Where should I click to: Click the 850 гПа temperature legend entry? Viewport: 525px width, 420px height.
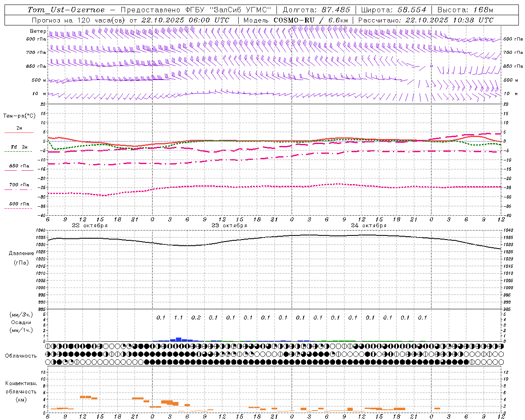coord(19,166)
